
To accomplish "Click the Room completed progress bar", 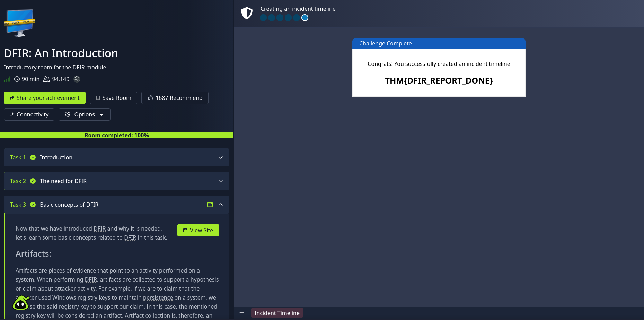I will point(117,135).
